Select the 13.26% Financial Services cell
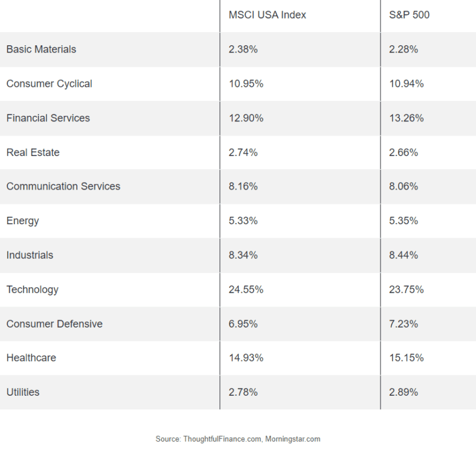The height and width of the screenshot is (449, 476). tap(407, 118)
